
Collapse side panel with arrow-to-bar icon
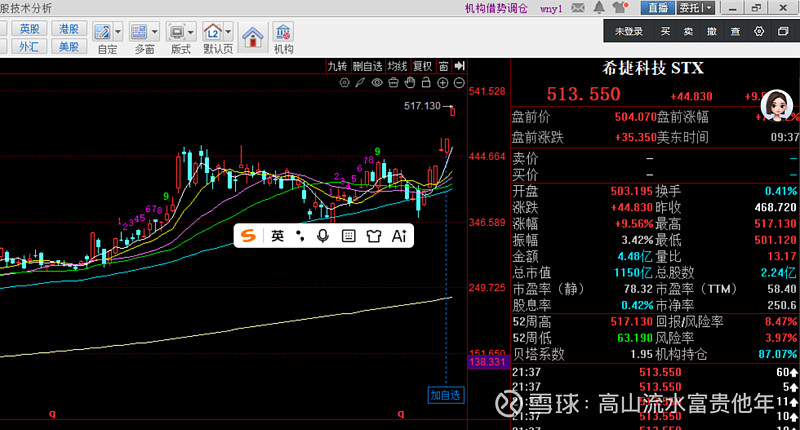pos(459,66)
